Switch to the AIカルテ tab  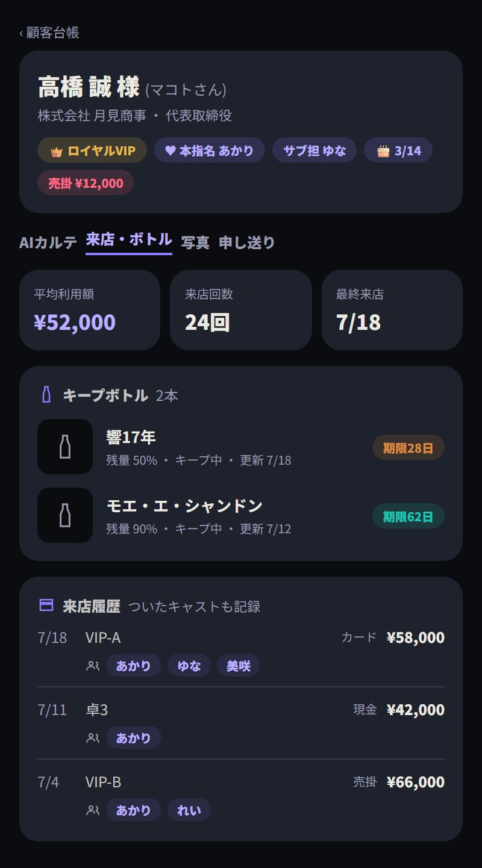(48, 243)
